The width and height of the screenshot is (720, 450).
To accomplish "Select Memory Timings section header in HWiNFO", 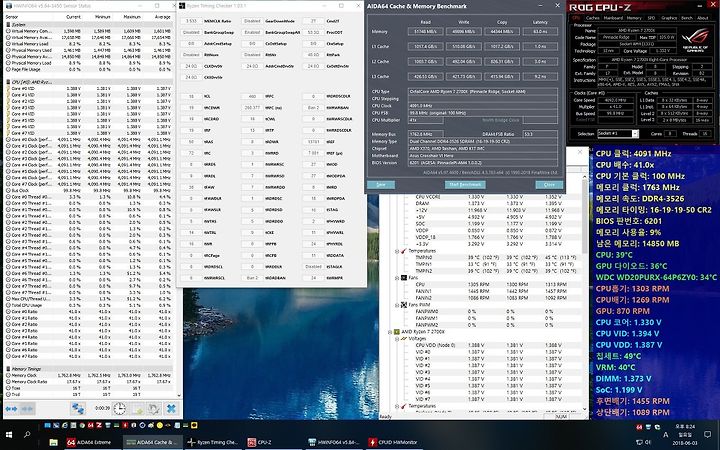I will (x=89, y=369).
